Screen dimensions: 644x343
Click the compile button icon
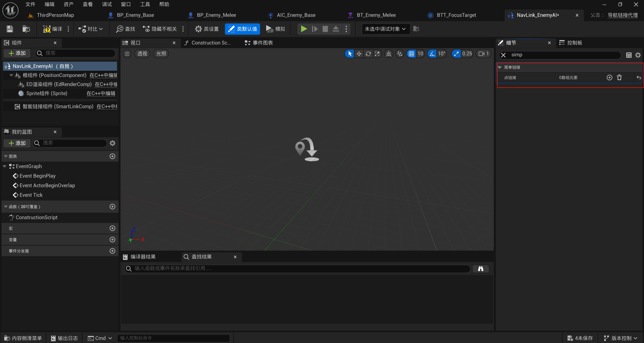pos(47,29)
